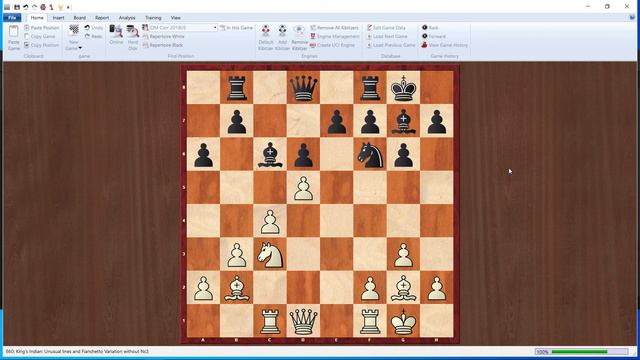Switch to the Training ribbon tab

click(x=153, y=18)
